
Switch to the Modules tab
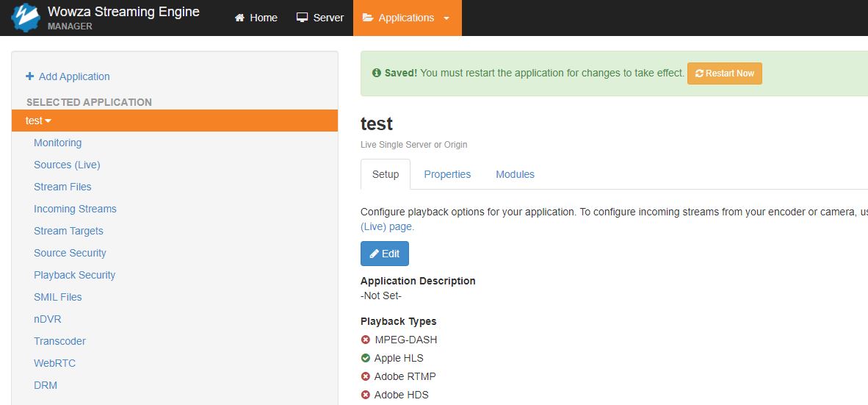515,174
